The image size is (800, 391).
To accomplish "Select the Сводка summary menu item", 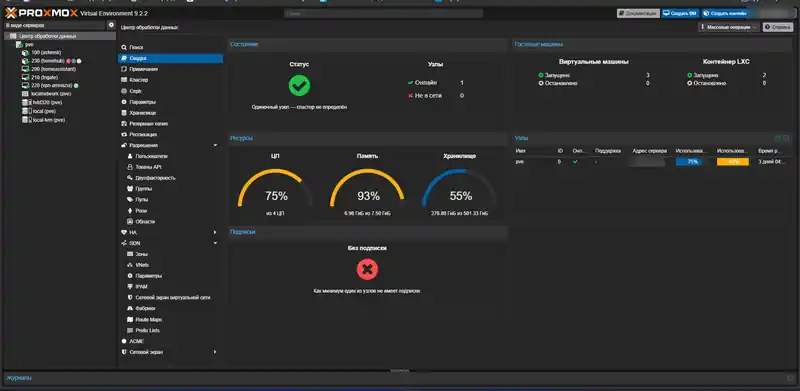I will coord(170,58).
